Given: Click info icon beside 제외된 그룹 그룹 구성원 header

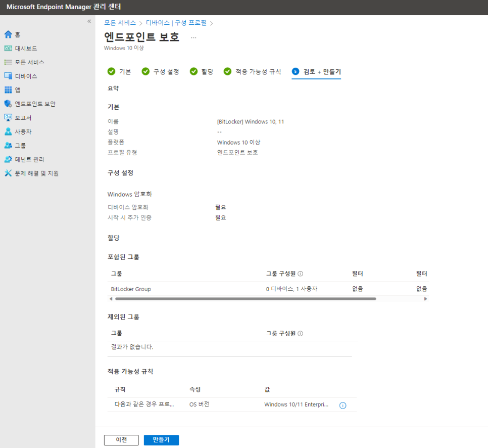Looking at the screenshot, I should pyautogui.click(x=301, y=333).
